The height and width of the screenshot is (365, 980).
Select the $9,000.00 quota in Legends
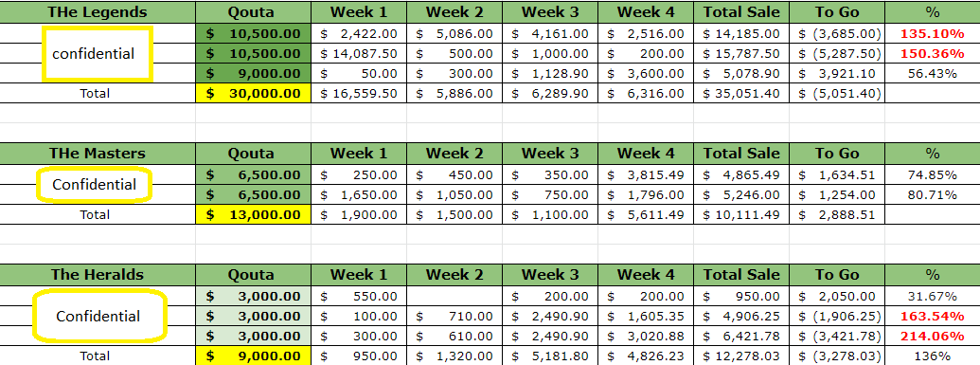[x=253, y=74]
